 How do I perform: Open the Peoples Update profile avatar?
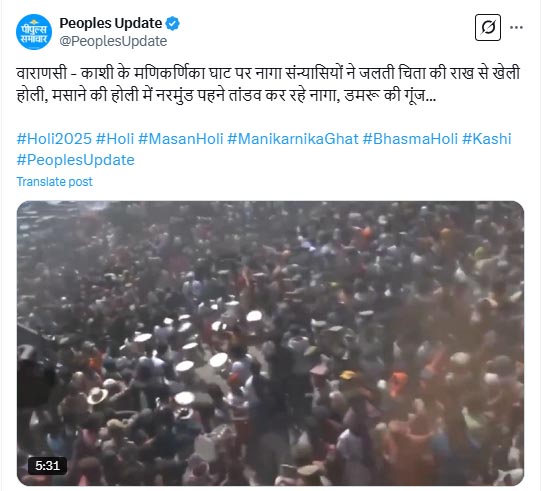(x=34, y=32)
